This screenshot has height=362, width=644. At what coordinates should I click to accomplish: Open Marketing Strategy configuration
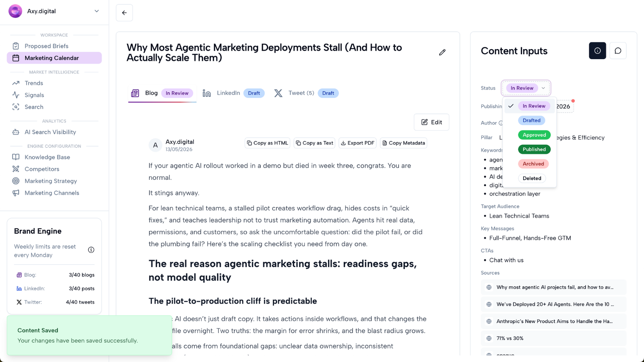(54, 181)
